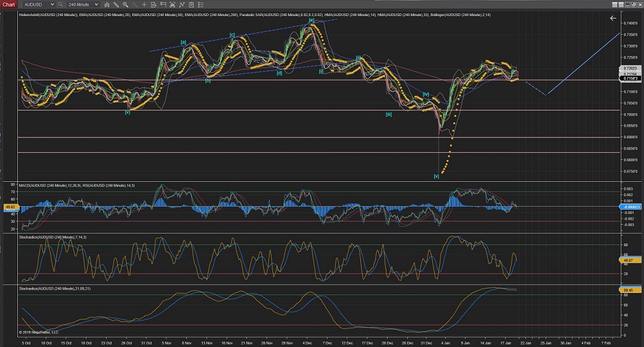Screen dimensions: 644x347
Task: Open the drawing tools pencil icon
Action: pos(116,4)
